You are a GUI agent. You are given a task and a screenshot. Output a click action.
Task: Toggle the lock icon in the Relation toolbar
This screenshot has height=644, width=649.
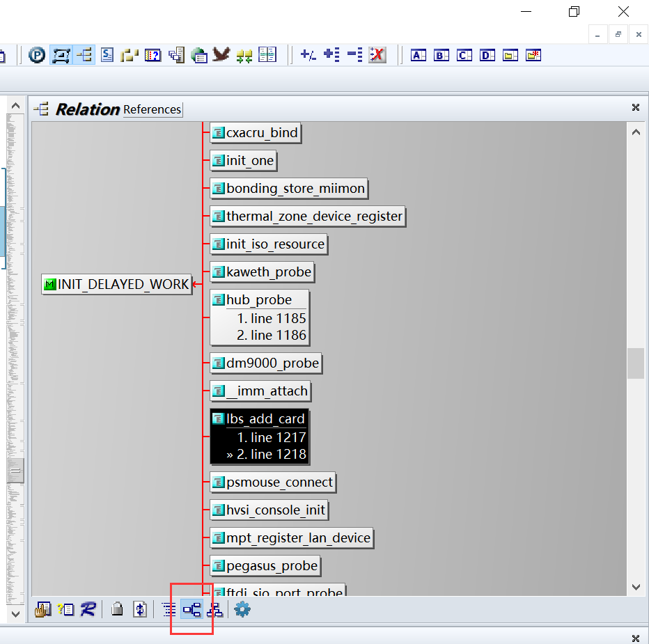pyautogui.click(x=117, y=609)
